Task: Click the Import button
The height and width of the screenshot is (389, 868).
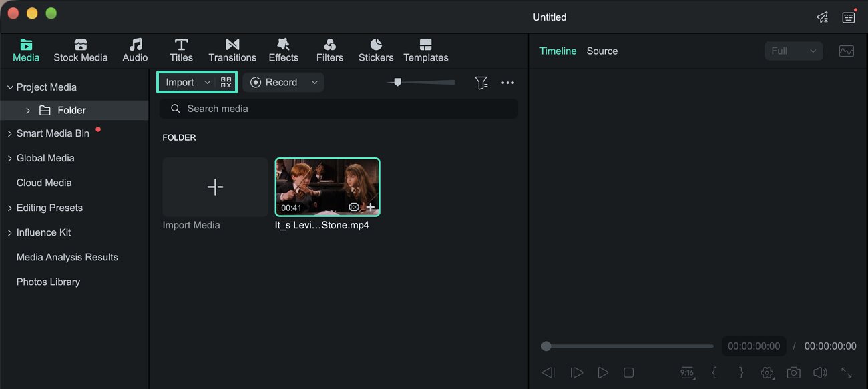Action: click(180, 82)
